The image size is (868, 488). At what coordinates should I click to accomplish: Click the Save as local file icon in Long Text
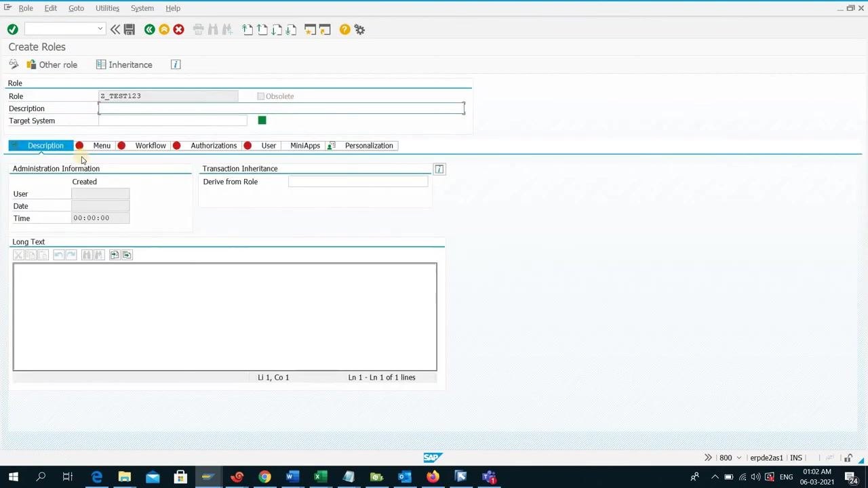click(x=127, y=255)
